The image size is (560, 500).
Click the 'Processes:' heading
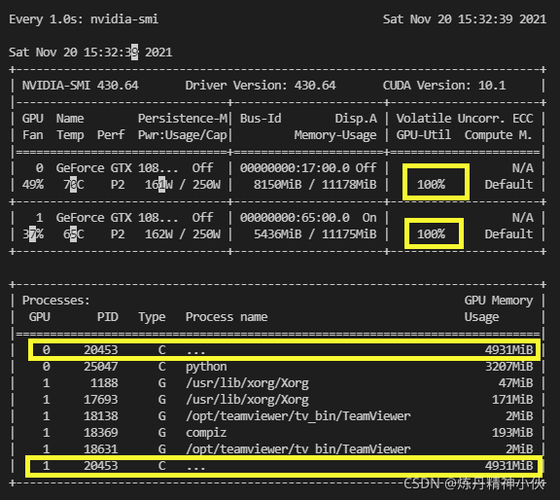click(x=56, y=300)
